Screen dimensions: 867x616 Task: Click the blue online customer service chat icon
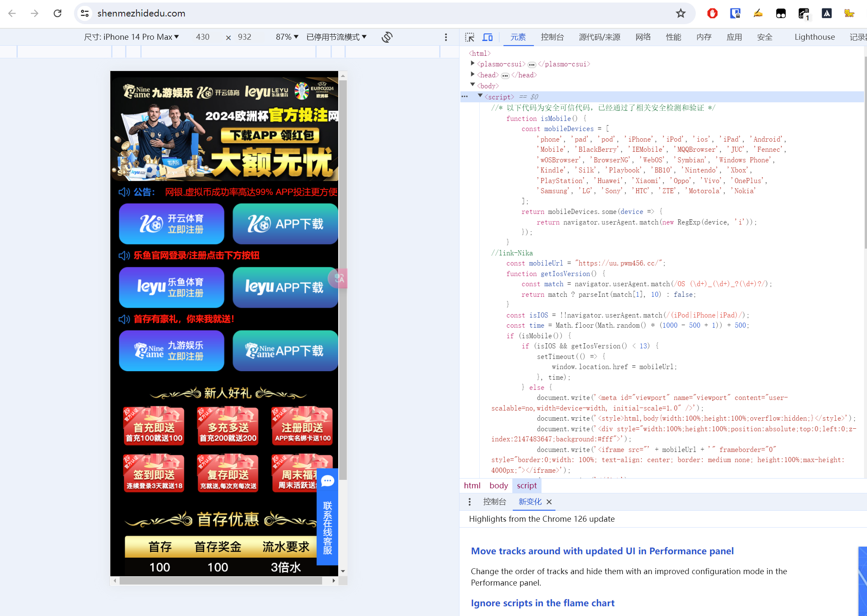pyautogui.click(x=328, y=481)
